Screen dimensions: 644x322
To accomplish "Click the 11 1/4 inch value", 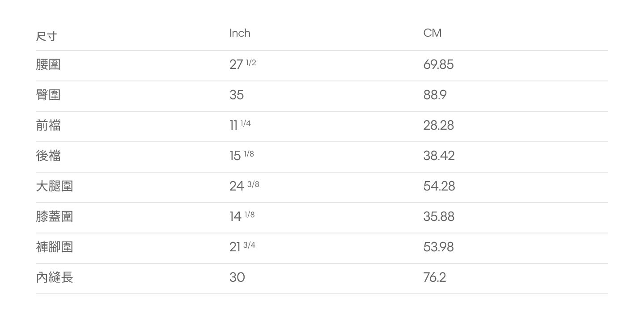I will pos(240,125).
